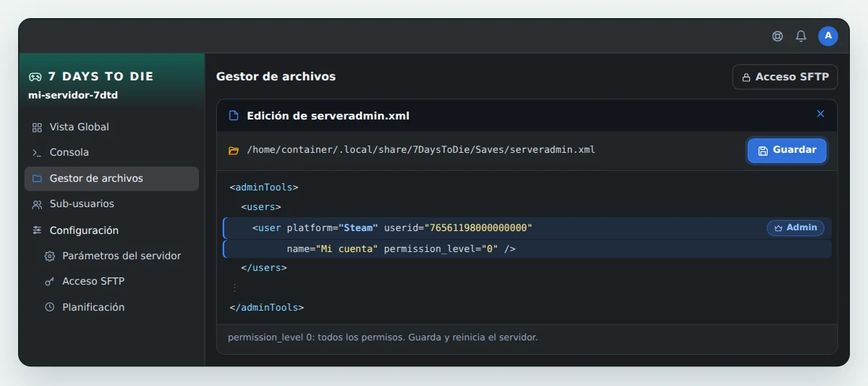Click the Sub-usuarios people icon
The height and width of the screenshot is (386, 868).
click(37, 204)
